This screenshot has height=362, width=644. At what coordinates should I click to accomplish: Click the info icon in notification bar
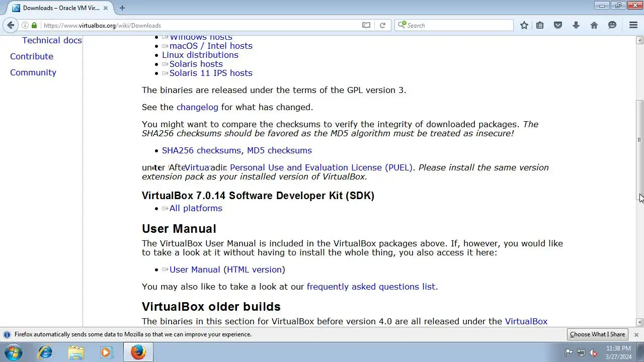(x=7, y=334)
